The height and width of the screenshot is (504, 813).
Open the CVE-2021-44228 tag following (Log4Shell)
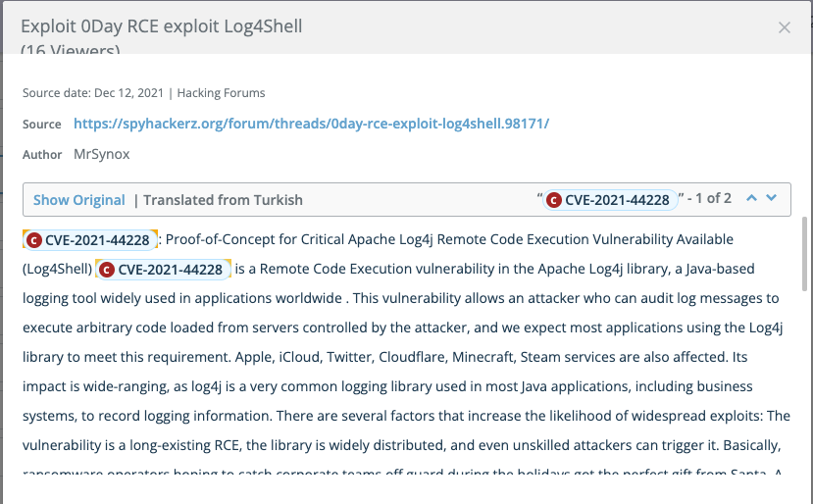[170, 270]
